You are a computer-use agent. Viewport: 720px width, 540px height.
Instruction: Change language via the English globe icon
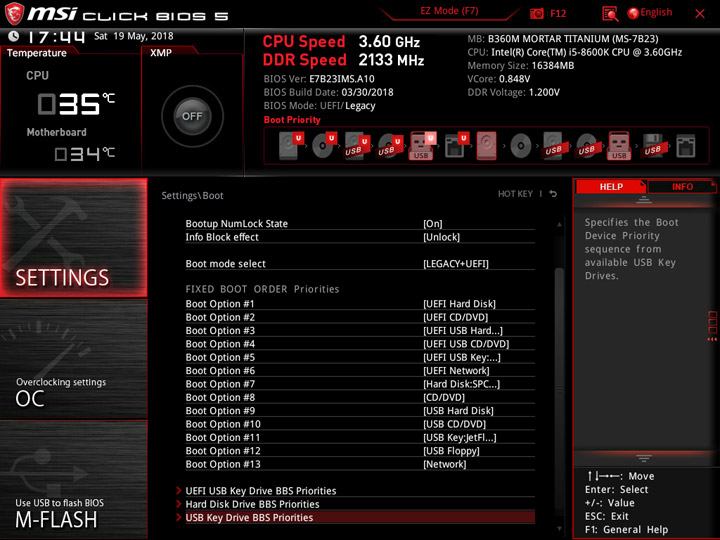click(x=633, y=13)
